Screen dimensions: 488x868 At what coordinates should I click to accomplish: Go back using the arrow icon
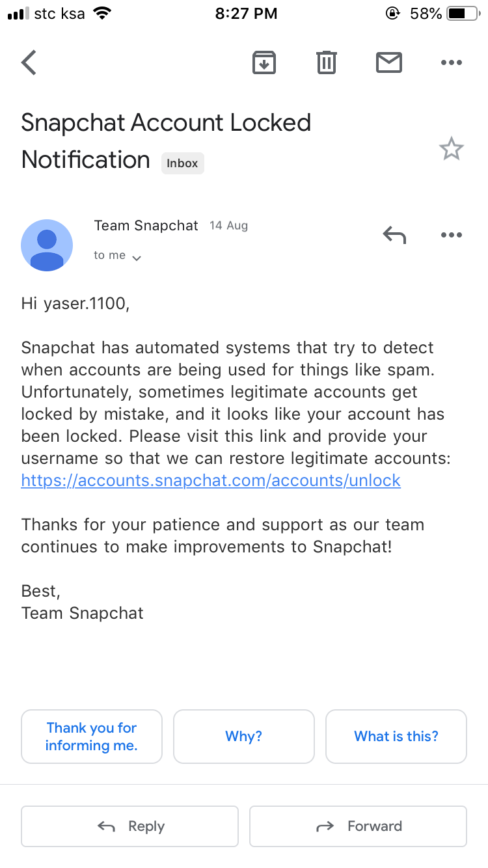pos(29,62)
